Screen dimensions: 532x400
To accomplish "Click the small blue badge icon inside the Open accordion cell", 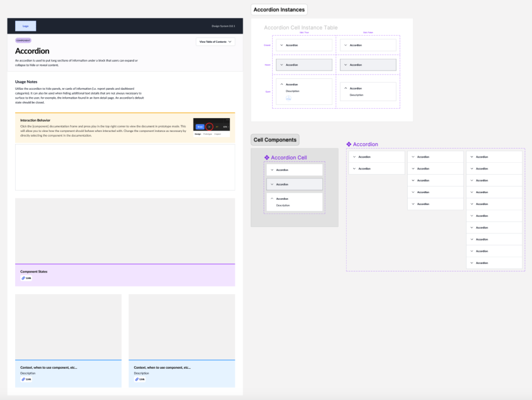I will (288, 98).
